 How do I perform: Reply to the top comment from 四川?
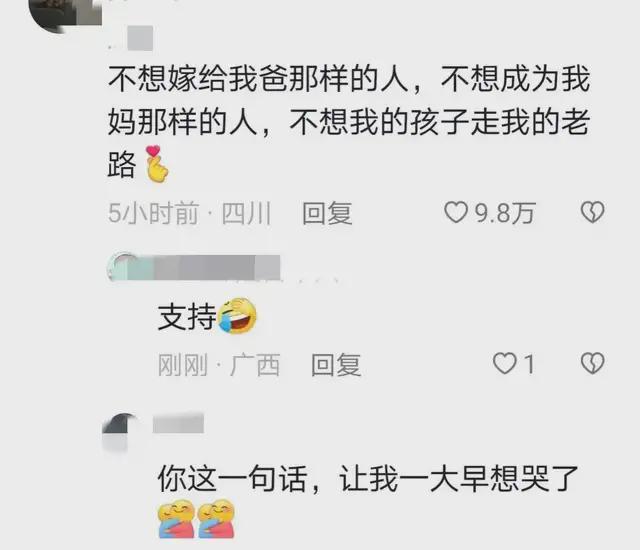click(327, 213)
